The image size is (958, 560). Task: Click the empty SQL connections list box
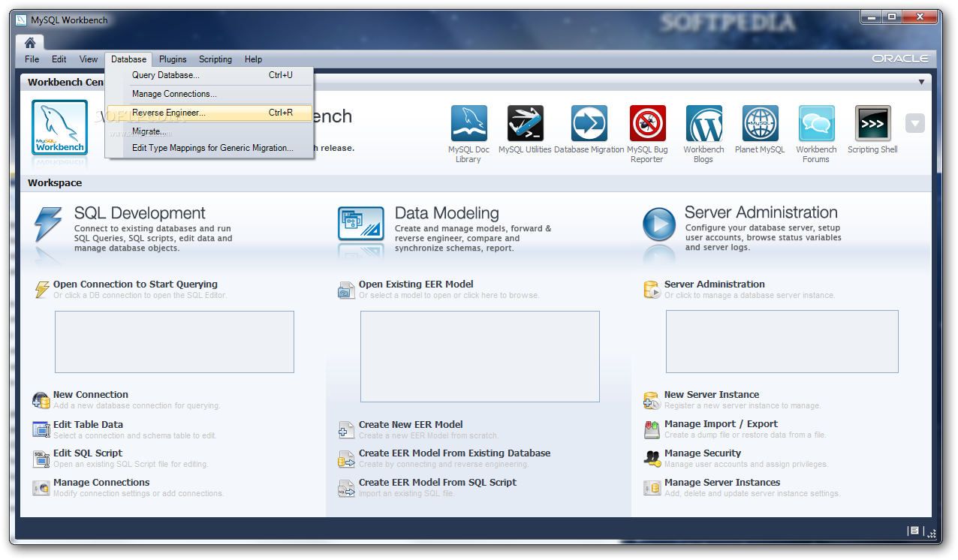click(x=174, y=342)
